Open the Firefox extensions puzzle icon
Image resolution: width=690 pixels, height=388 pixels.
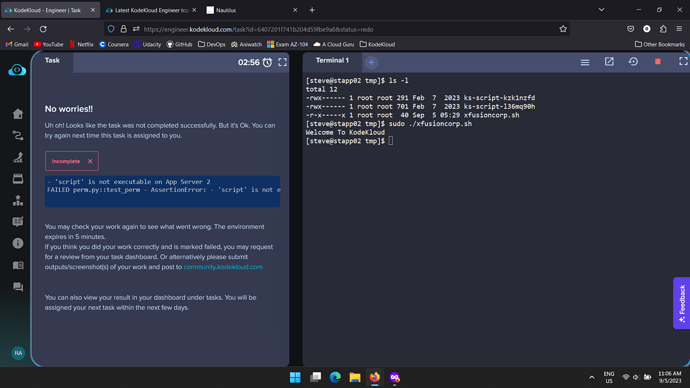(x=663, y=29)
